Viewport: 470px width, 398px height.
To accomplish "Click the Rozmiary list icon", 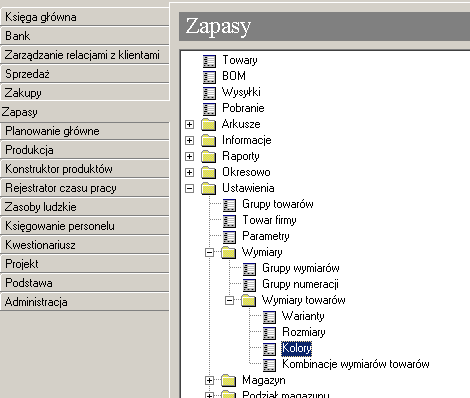I will click(x=269, y=333).
